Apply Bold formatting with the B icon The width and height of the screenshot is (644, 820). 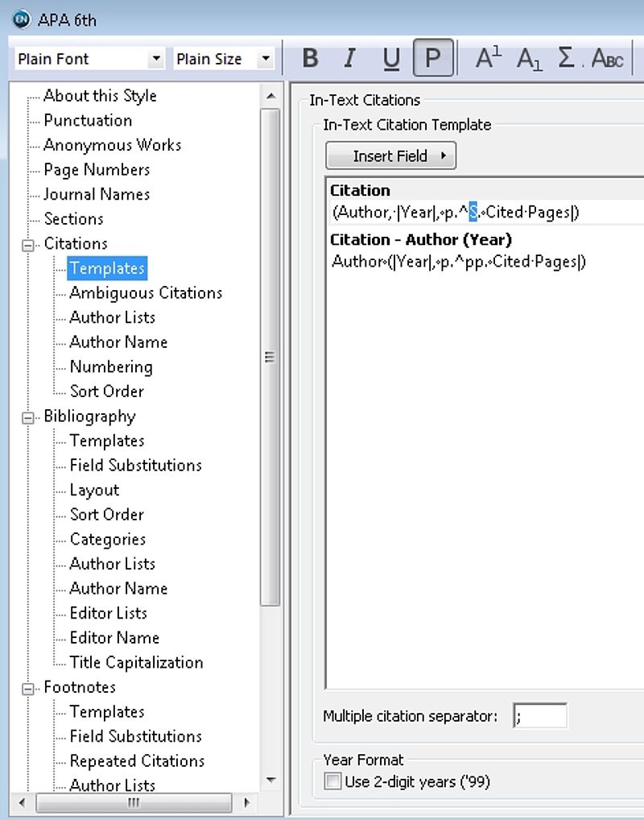pos(310,58)
